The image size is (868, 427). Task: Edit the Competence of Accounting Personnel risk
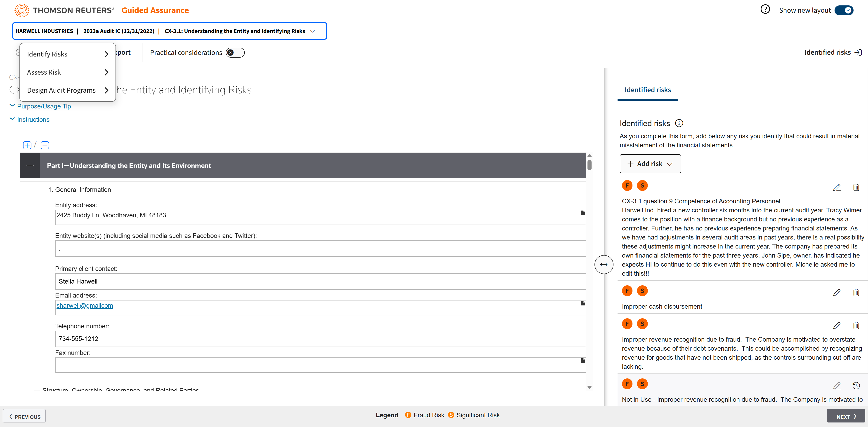837,187
